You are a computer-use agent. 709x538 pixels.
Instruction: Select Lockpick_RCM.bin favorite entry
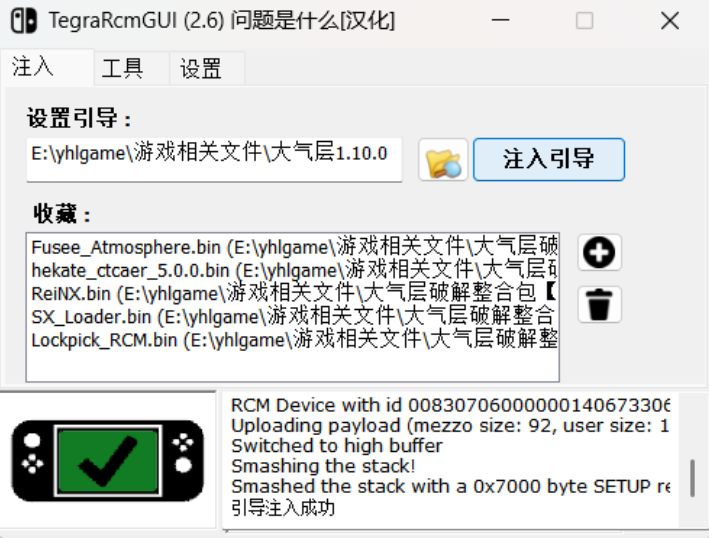293,340
